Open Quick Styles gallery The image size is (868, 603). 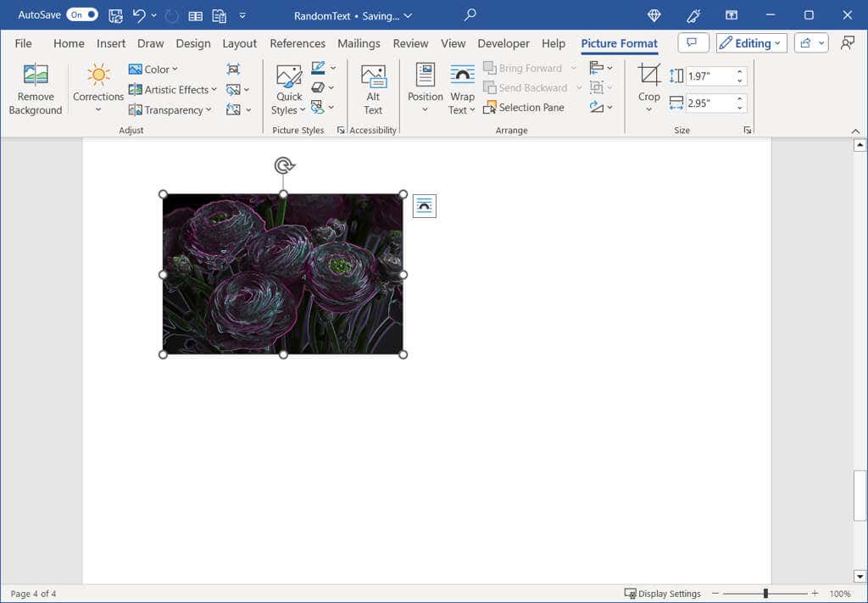click(x=288, y=88)
